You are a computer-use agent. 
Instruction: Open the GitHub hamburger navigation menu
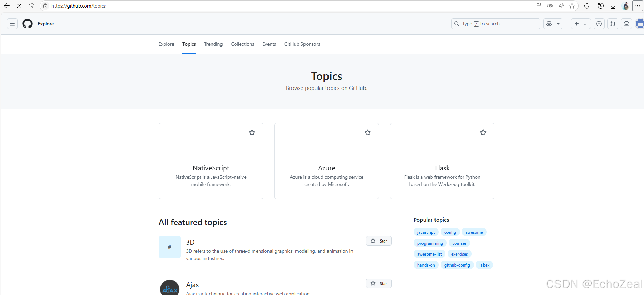(x=12, y=24)
